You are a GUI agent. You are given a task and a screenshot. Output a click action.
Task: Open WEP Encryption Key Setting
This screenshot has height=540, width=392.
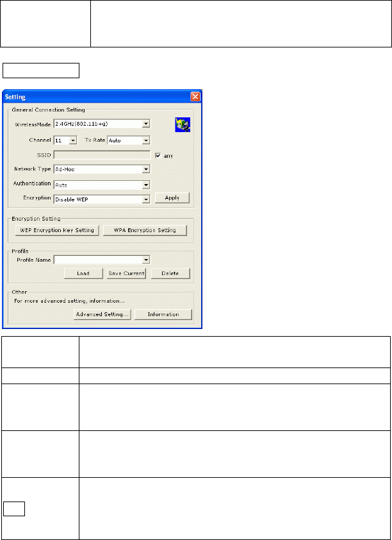(x=57, y=230)
